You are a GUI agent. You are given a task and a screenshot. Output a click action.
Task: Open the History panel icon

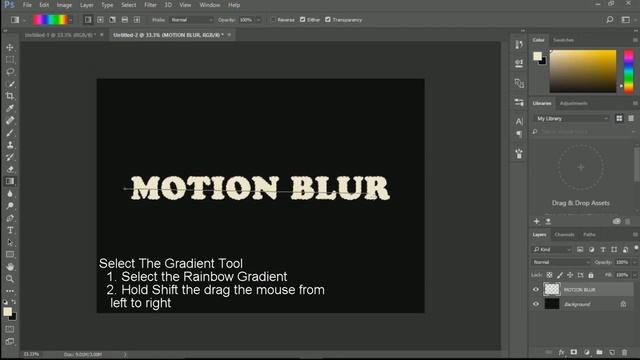coord(519,44)
